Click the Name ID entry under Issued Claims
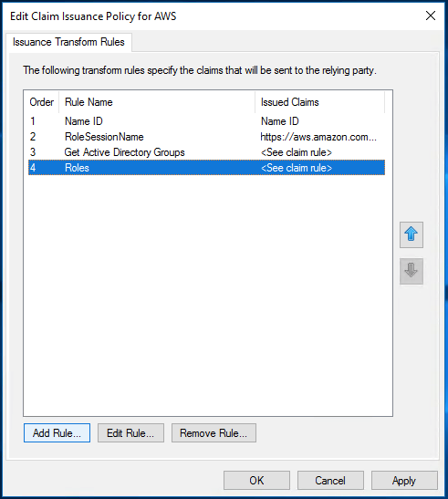This screenshot has width=448, height=499. tap(280, 121)
